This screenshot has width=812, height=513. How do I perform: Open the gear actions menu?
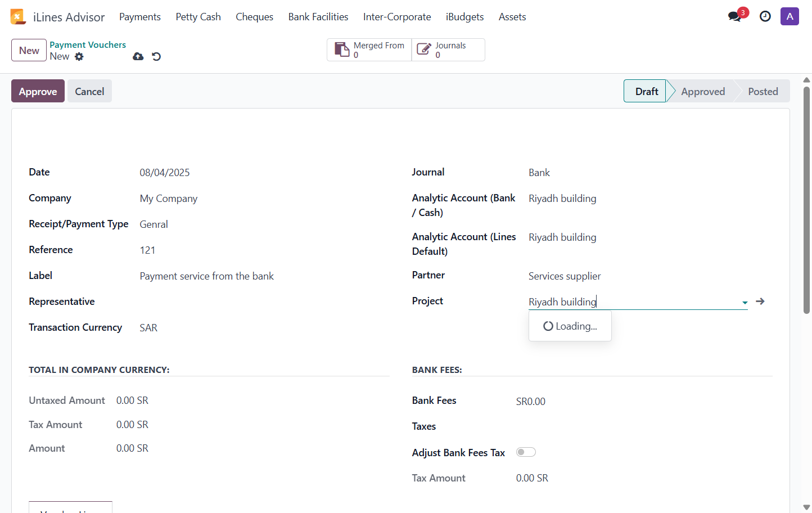(x=79, y=56)
